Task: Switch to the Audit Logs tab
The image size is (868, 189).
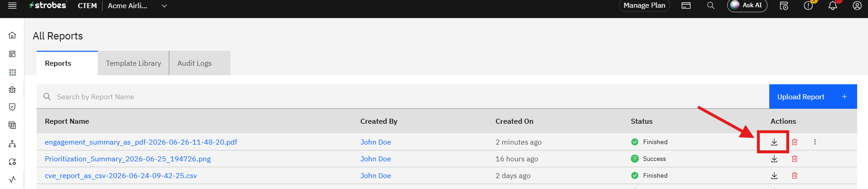Action: (x=200, y=63)
